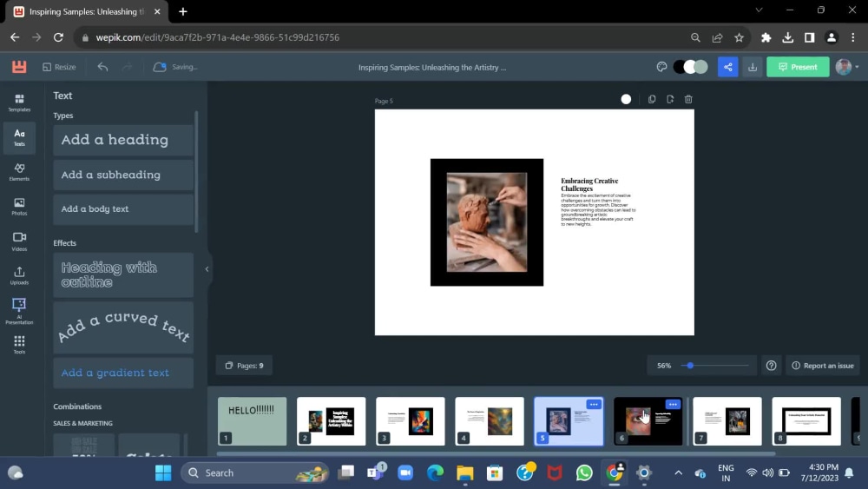The width and height of the screenshot is (868, 489).
Task: Select page 8 thumbnail
Action: click(806, 421)
